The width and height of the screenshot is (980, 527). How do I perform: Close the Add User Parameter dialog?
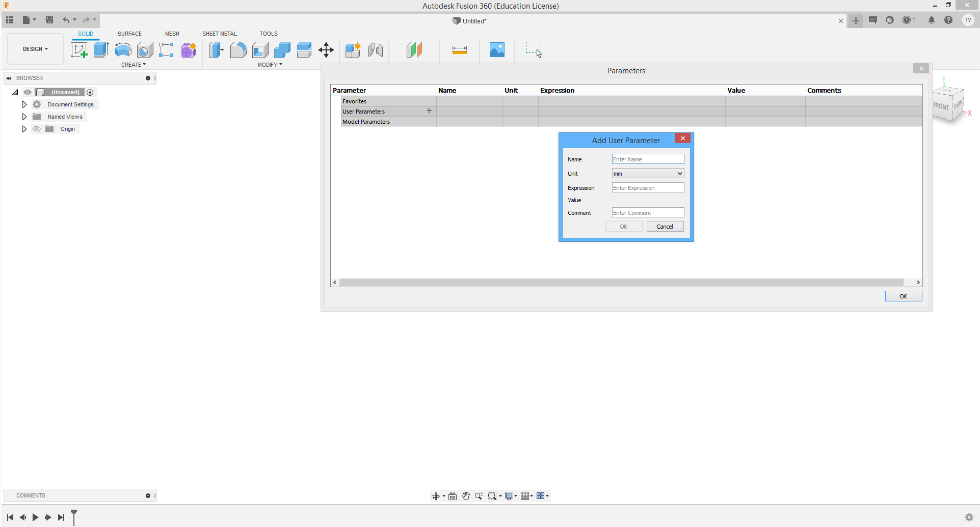[683, 138]
